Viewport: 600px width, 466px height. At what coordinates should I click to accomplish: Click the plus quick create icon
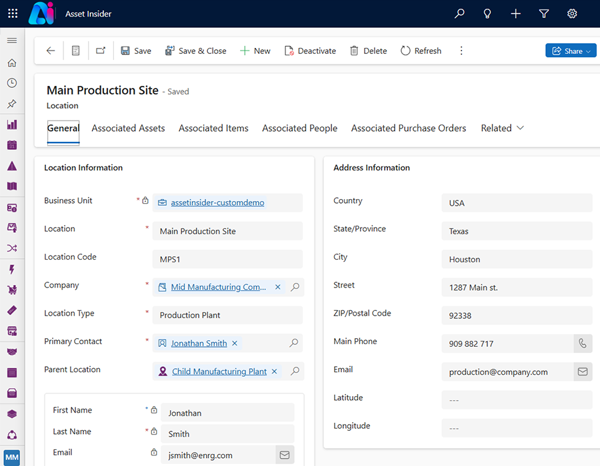tap(515, 14)
